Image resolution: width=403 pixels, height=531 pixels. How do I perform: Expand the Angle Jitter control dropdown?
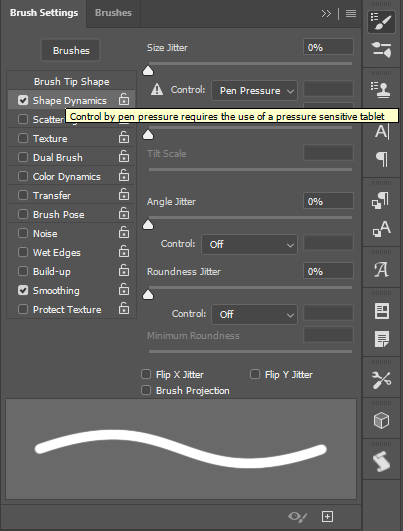(250, 245)
